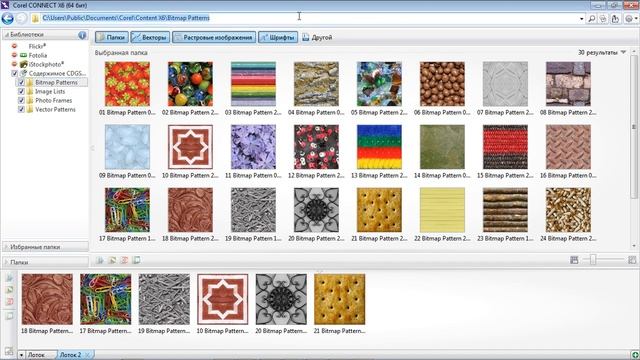Click the folder icon in the address bar
This screenshot has width=640, height=360.
point(36,18)
